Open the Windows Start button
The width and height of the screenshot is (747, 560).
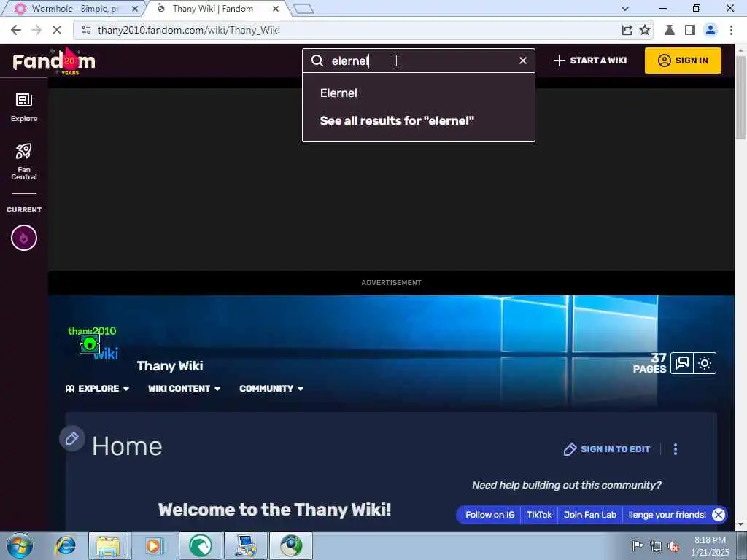coord(20,545)
